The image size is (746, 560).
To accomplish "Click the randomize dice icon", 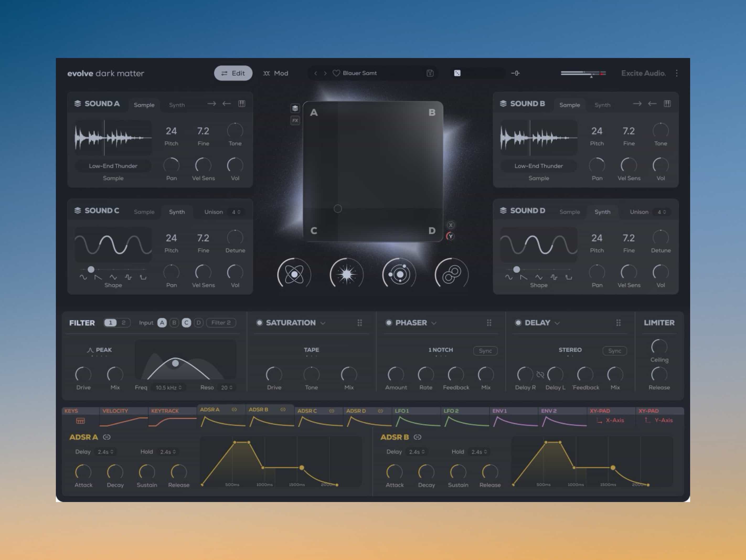I will pyautogui.click(x=457, y=73).
